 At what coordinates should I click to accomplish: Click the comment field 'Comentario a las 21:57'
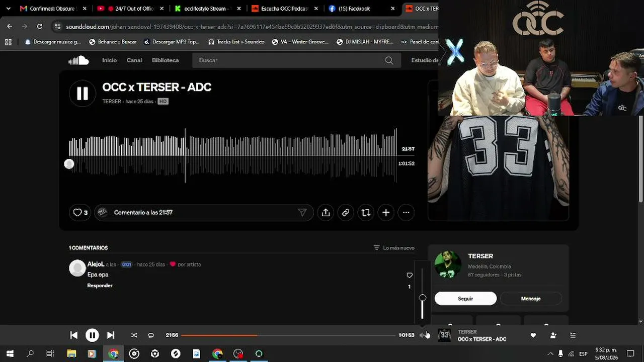[204, 213]
